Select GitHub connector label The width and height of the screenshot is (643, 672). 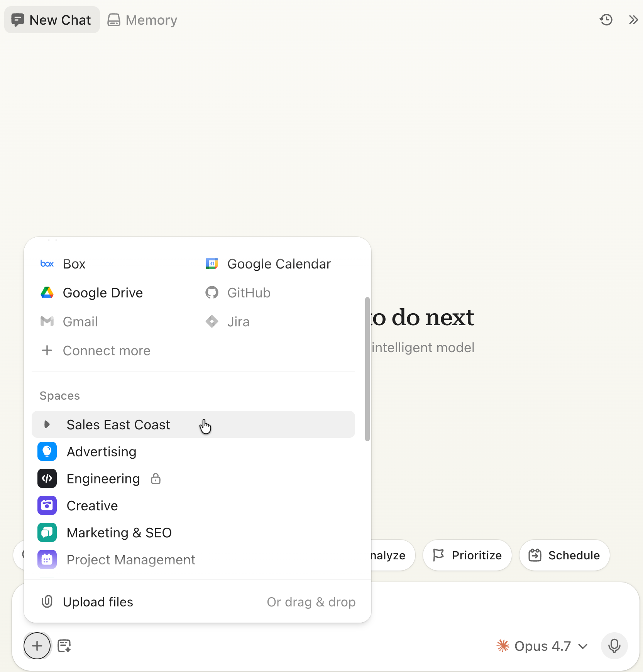pyautogui.click(x=249, y=293)
